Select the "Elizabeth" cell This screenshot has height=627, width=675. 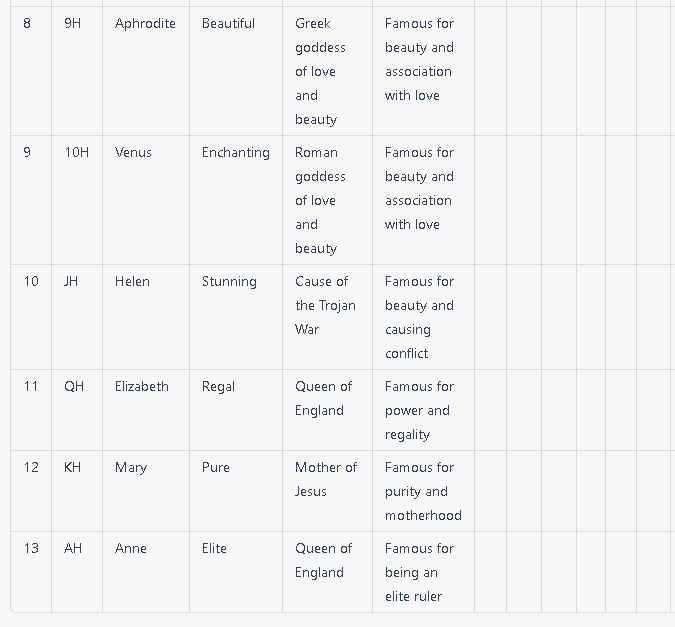pyautogui.click(x=142, y=387)
